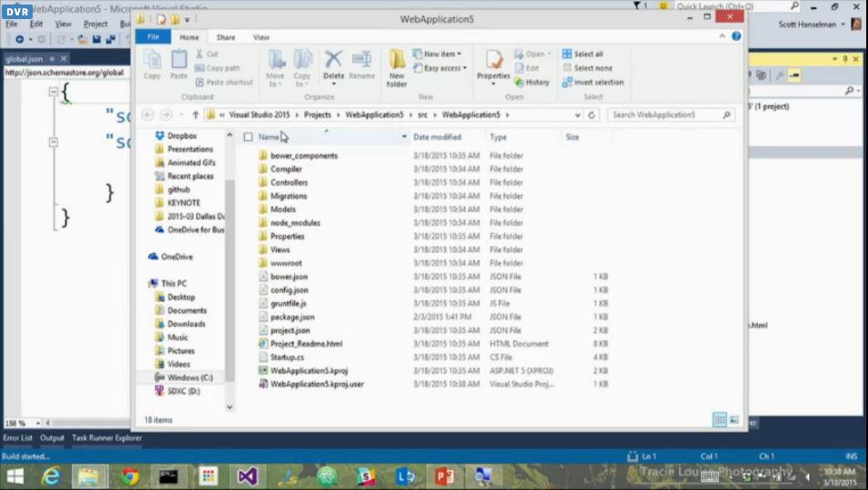Viewport: 868px width, 490px height.
Task: Select the WebApplication5.kproj file
Action: point(309,371)
